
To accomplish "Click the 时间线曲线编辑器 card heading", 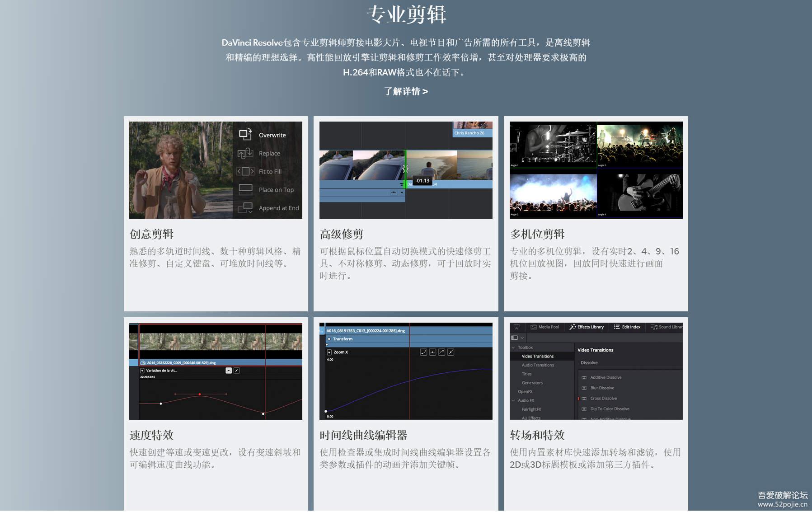I will coord(363,435).
